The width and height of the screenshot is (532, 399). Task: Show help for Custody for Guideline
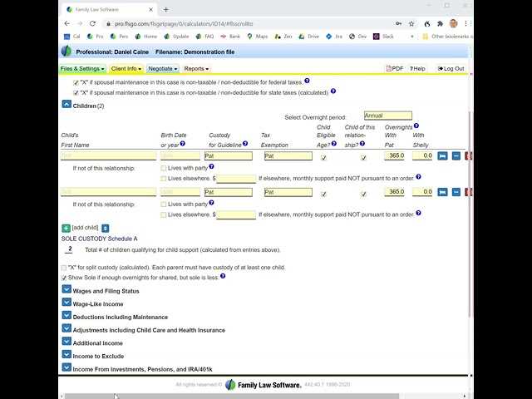(245, 144)
